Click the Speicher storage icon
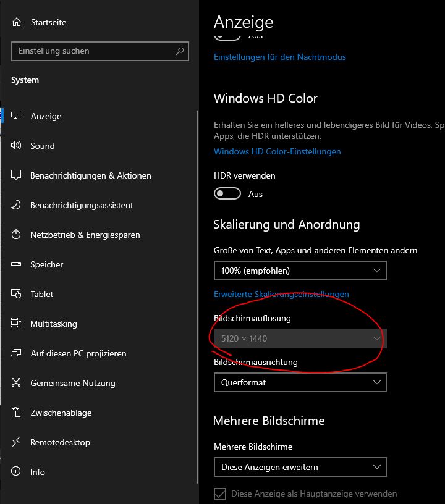The height and width of the screenshot is (504, 445). pos(17,264)
